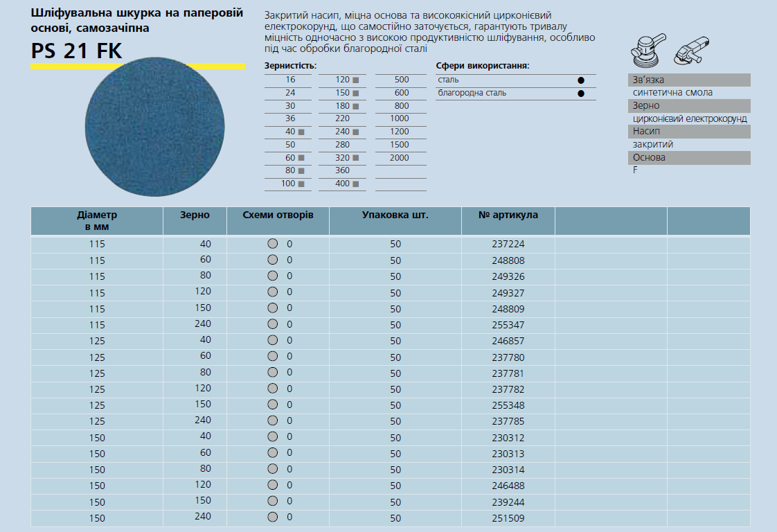
Task: Click the PS 21 FK product title
Action: coord(76,51)
